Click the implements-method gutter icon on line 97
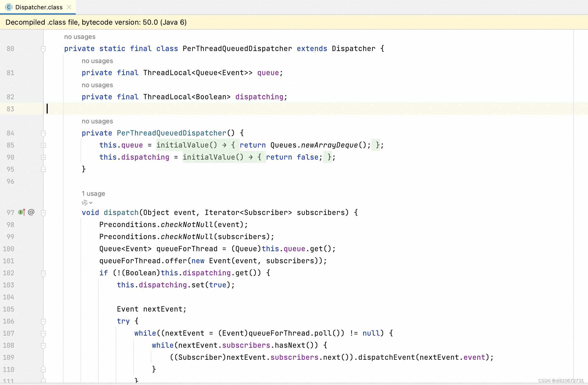Image resolution: width=588 pixels, height=385 pixels. [22, 212]
